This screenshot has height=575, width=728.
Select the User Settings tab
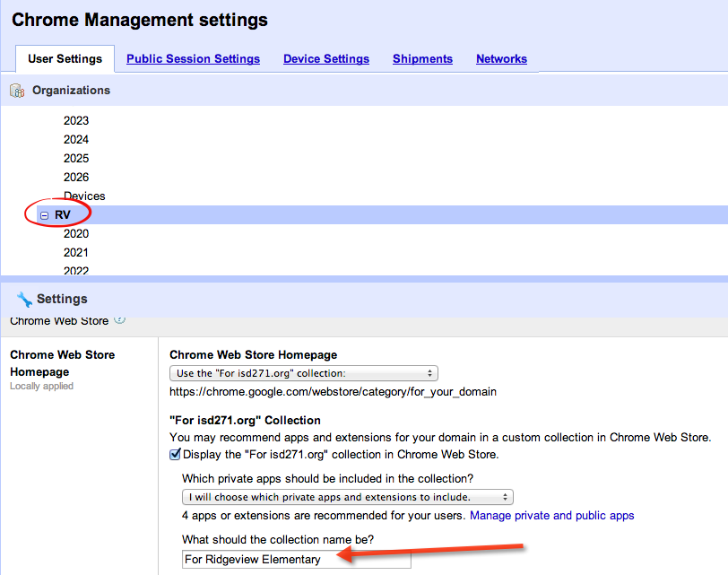pos(65,59)
